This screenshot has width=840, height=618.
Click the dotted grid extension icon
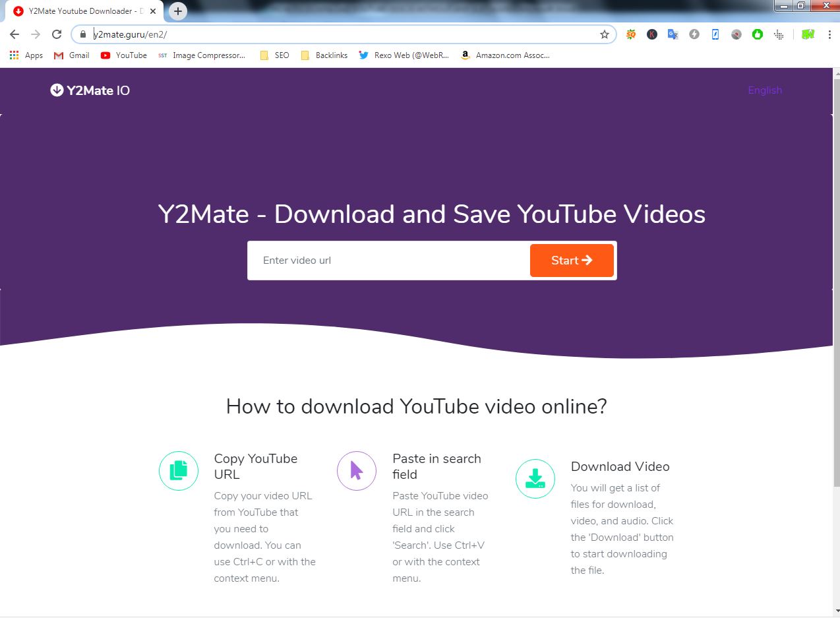[779, 34]
